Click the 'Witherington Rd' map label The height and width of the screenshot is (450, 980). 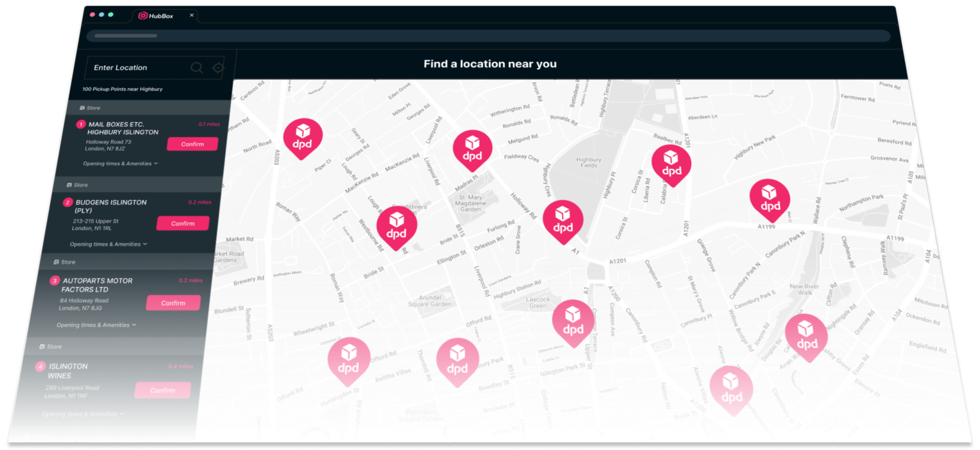pos(510,111)
